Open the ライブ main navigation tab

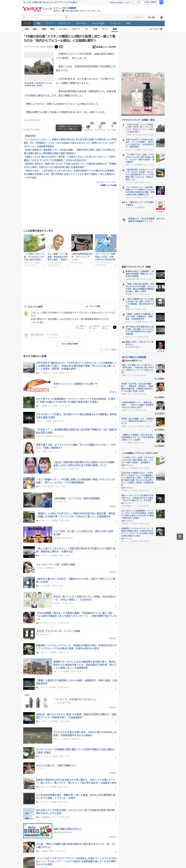click(49, 24)
